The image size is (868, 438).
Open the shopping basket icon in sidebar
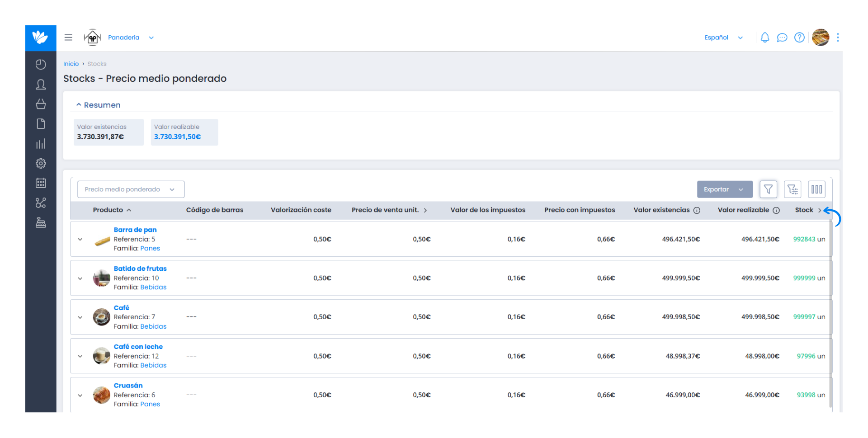(41, 104)
